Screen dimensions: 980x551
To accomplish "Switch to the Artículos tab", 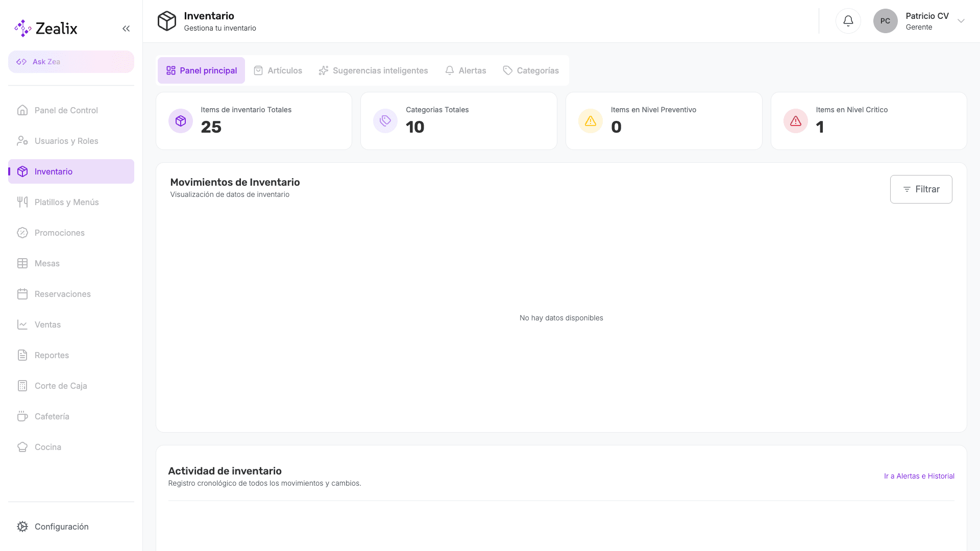I will (x=278, y=70).
